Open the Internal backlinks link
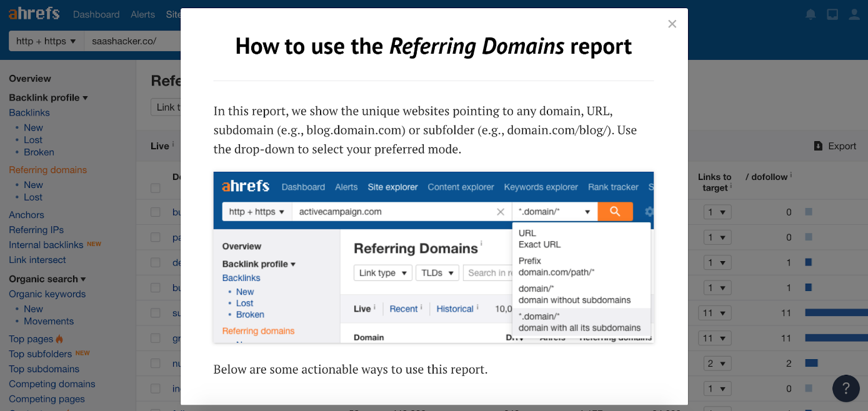 click(46, 245)
